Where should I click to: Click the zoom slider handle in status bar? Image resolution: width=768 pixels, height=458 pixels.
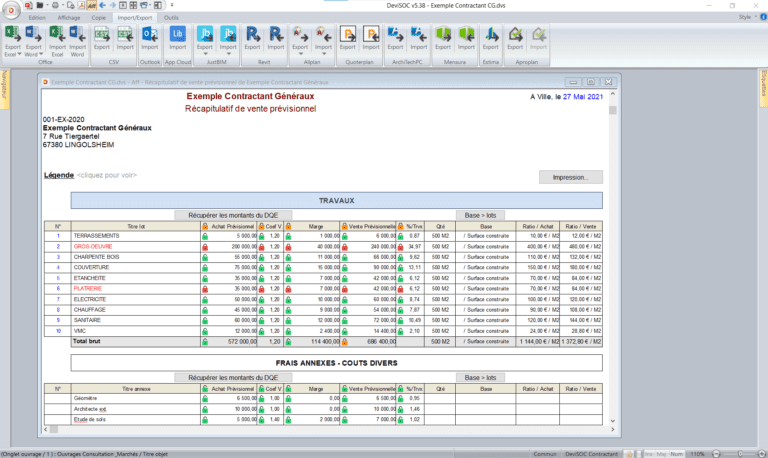[740, 454]
